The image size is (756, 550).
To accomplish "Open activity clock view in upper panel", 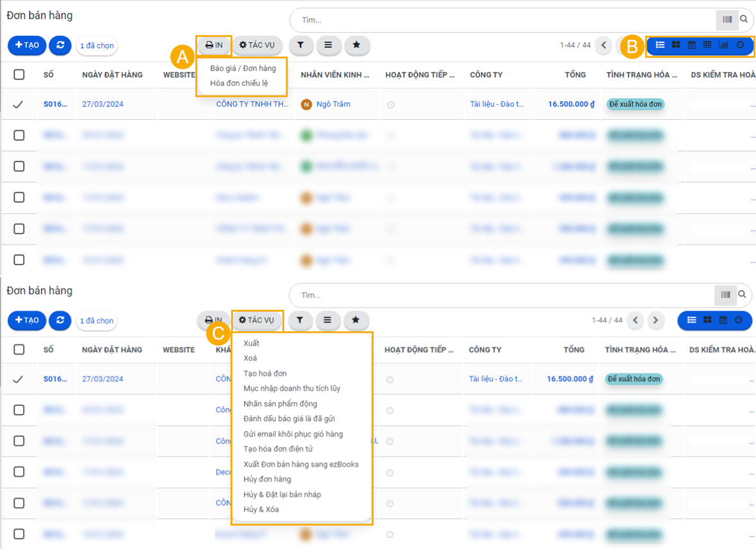I will [740, 45].
